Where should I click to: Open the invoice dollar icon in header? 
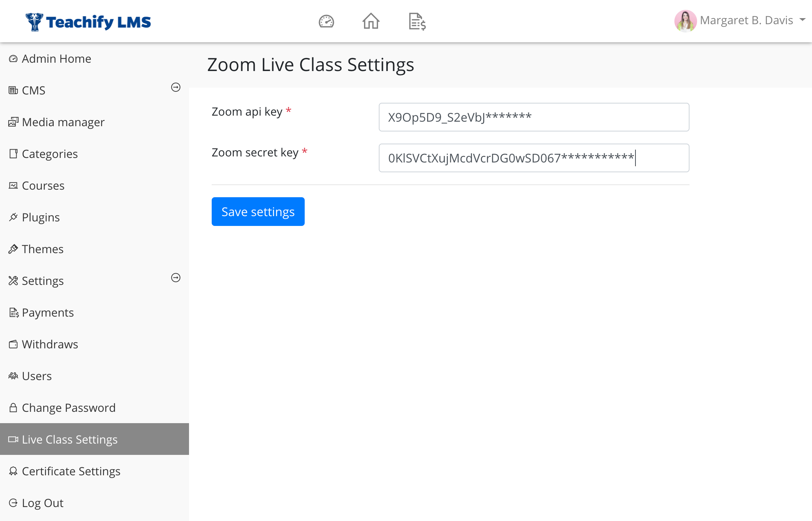(417, 21)
